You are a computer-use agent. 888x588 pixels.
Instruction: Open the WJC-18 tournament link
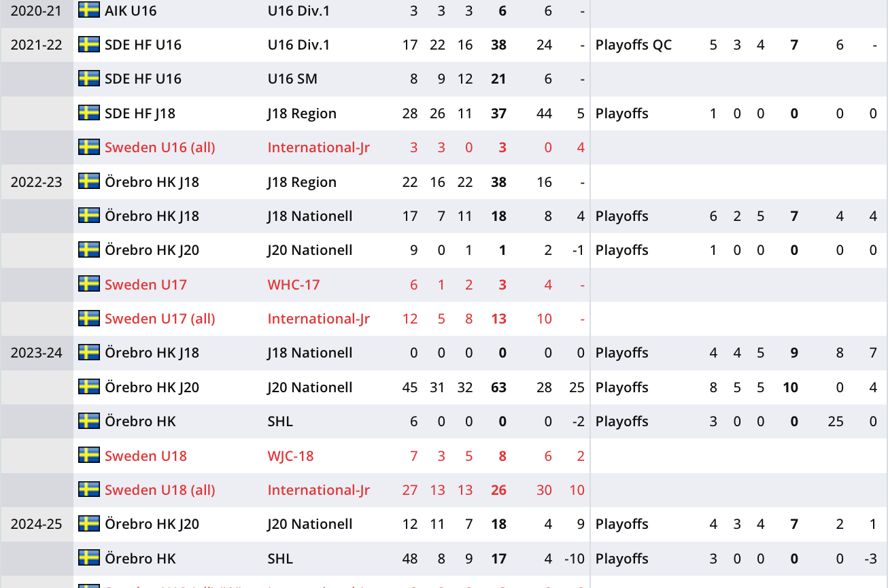point(290,456)
